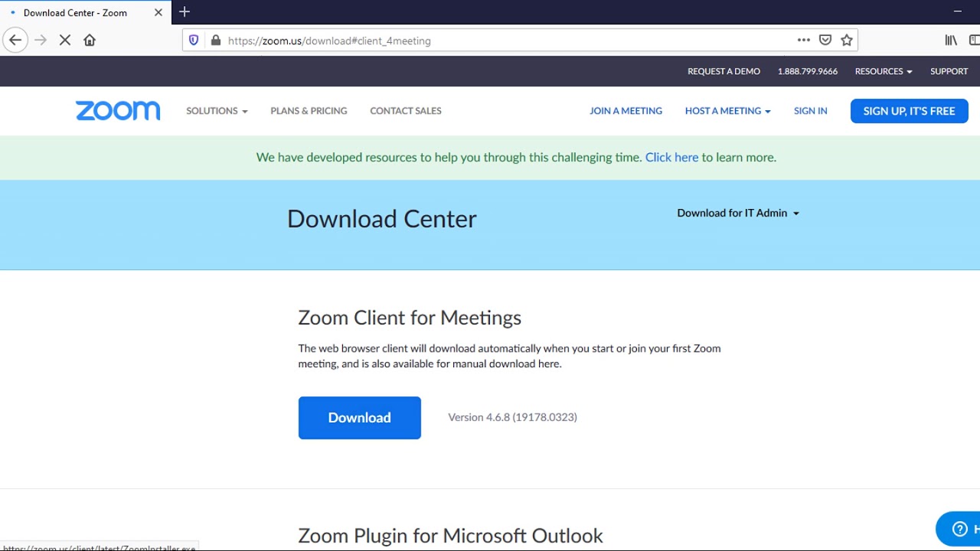Expand the Host a Meeting dropdown
Viewport: 980px width, 551px height.
pos(728,111)
